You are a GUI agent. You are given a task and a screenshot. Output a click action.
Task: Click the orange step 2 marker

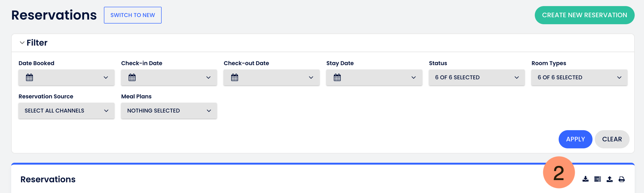559,173
